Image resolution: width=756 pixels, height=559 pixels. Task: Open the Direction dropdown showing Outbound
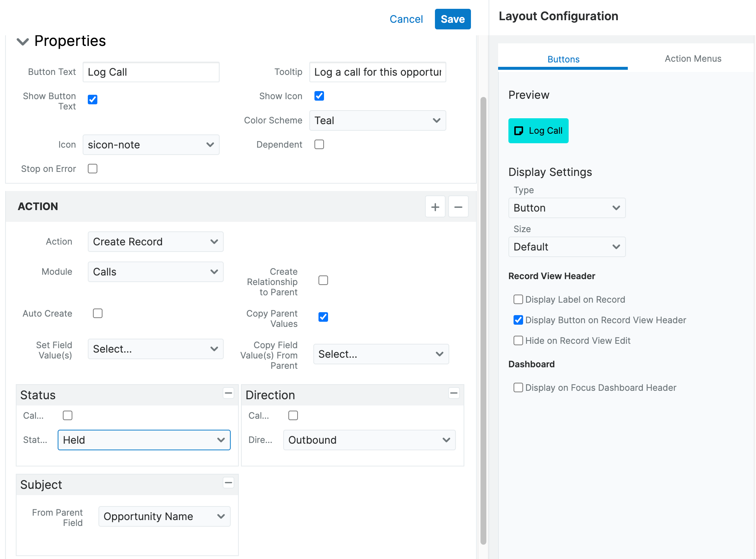point(369,440)
